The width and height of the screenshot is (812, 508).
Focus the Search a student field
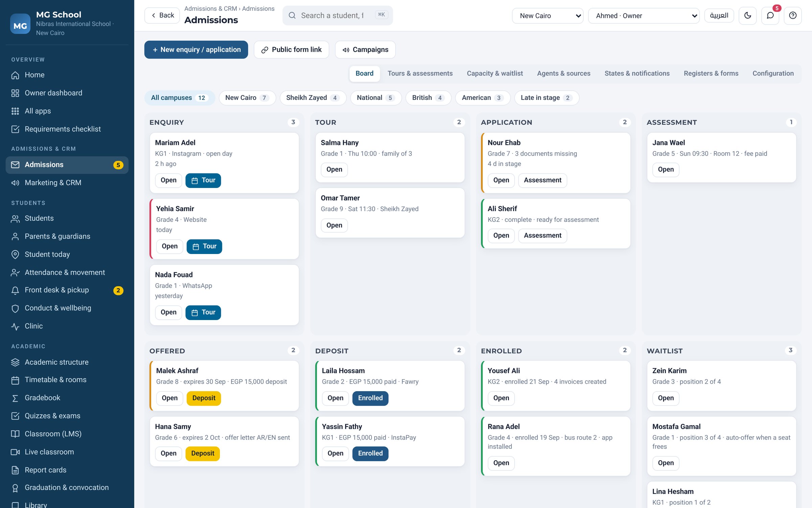pos(337,16)
